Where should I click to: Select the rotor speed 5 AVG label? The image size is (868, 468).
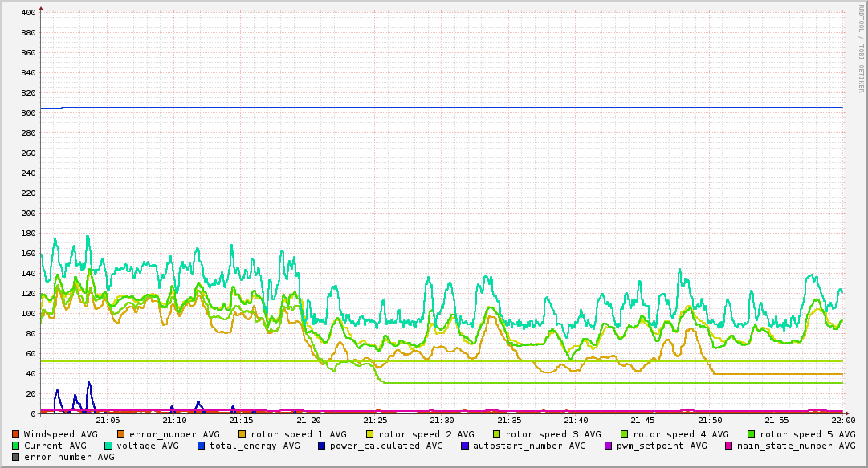coord(807,434)
